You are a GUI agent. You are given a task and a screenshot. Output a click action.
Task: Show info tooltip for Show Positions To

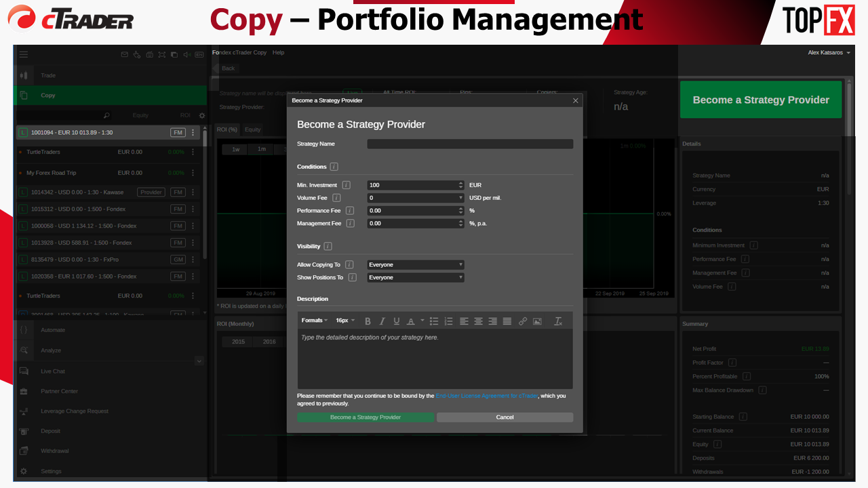[353, 278]
